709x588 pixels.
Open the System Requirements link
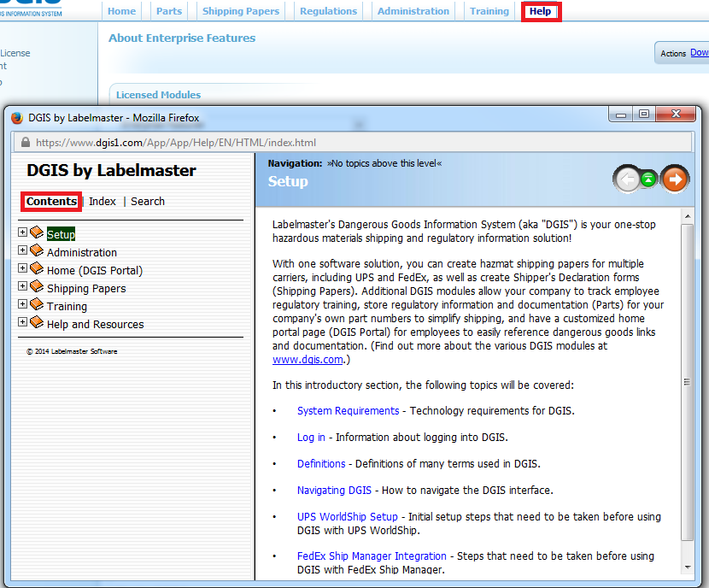tap(348, 411)
